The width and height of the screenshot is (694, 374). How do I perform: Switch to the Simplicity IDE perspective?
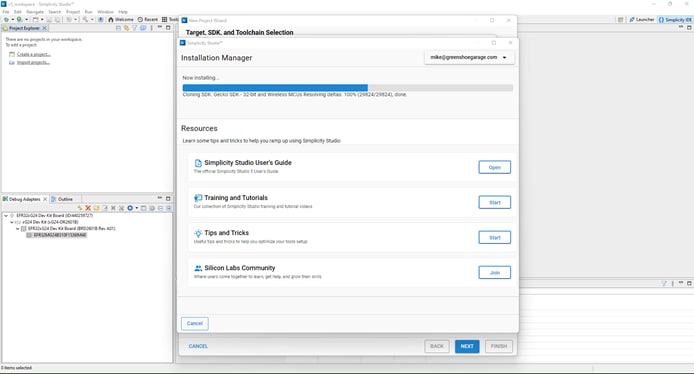click(x=675, y=19)
